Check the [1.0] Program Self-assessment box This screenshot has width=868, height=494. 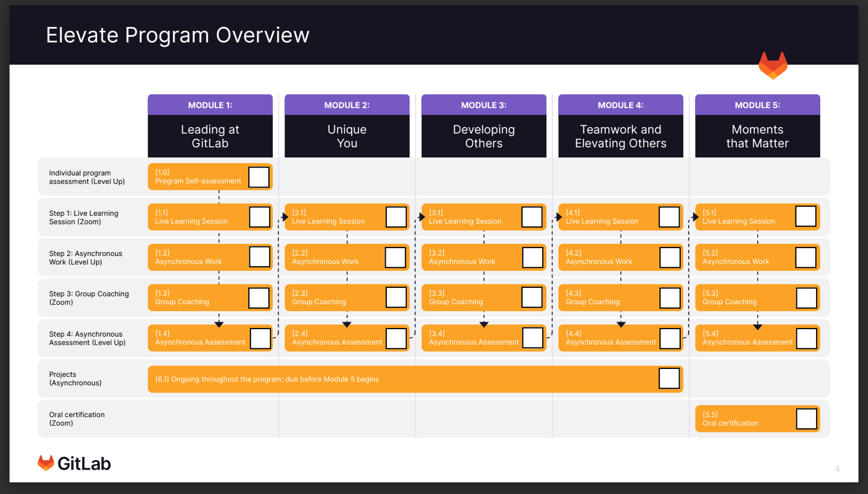pos(258,177)
